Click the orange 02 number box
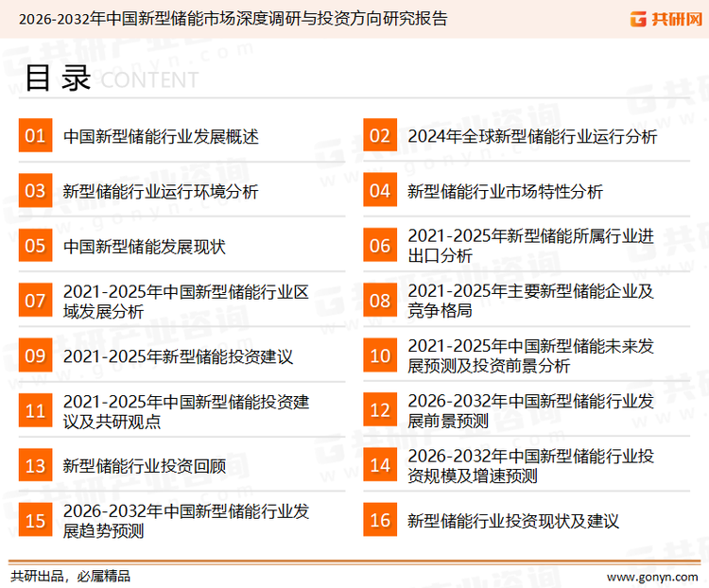This screenshot has width=709, height=588. 380,135
